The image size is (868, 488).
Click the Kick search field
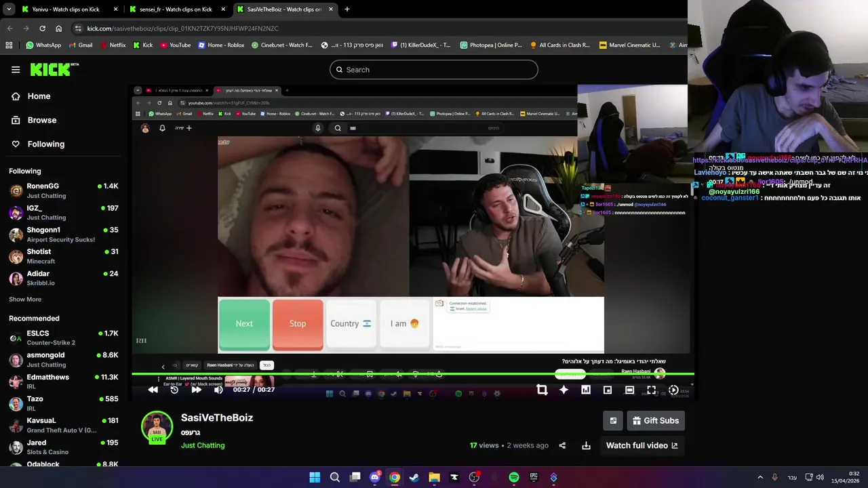(434, 70)
